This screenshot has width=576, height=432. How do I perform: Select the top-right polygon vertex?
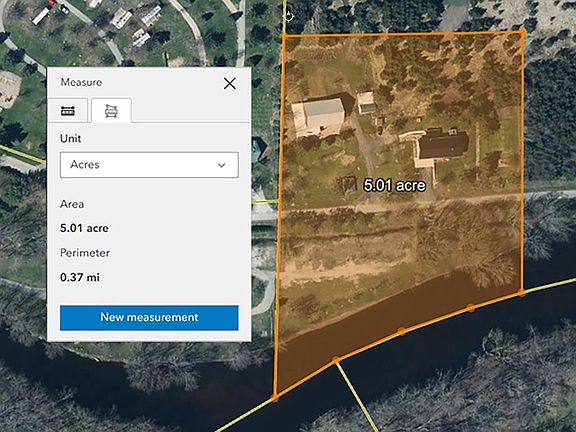[x=522, y=33]
